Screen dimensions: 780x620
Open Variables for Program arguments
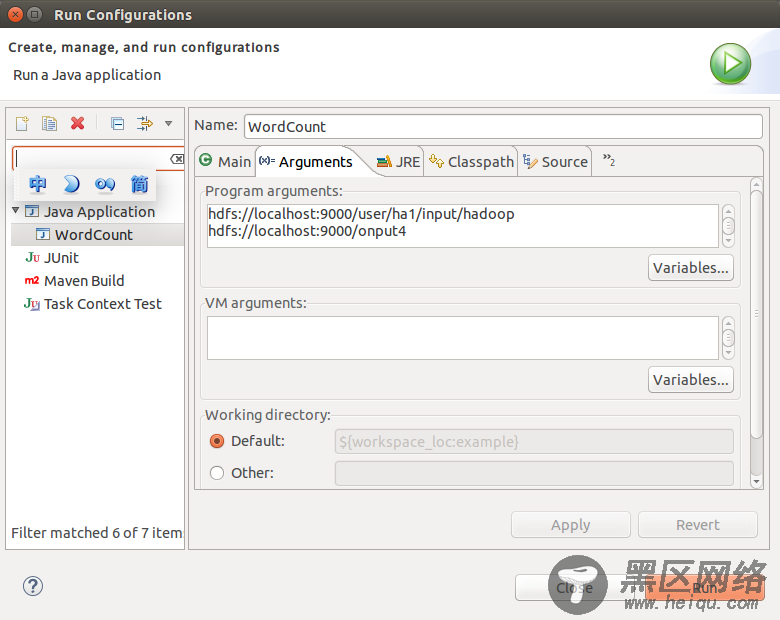690,268
